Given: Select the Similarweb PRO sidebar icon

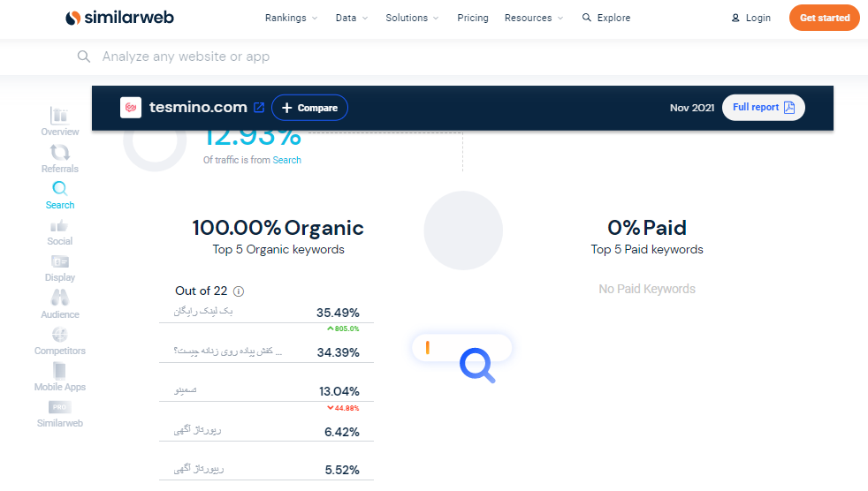Looking at the screenshot, I should (x=60, y=407).
